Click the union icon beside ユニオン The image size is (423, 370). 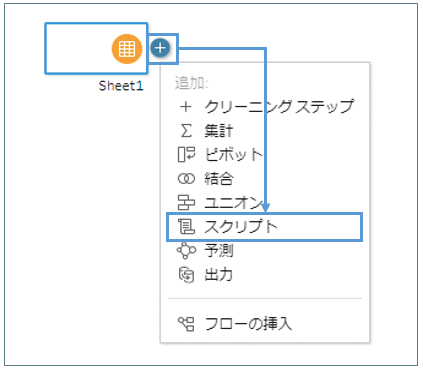tap(186, 203)
